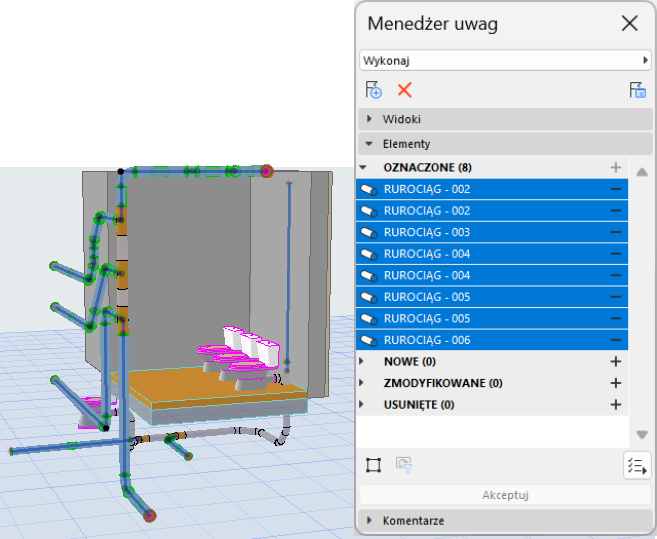Click the OZNACZONE (8) label
The width and height of the screenshot is (657, 539).
(x=427, y=168)
